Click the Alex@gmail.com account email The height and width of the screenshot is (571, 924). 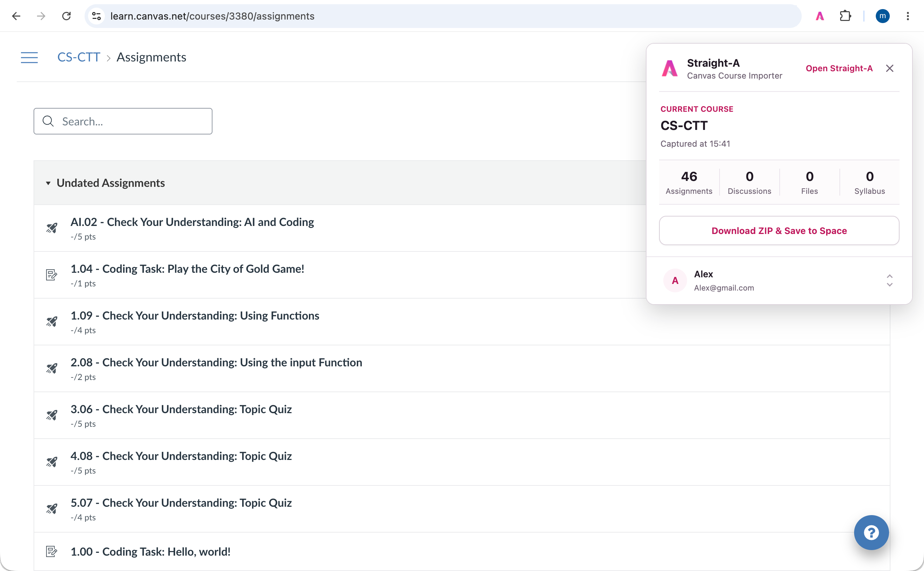coord(724,288)
